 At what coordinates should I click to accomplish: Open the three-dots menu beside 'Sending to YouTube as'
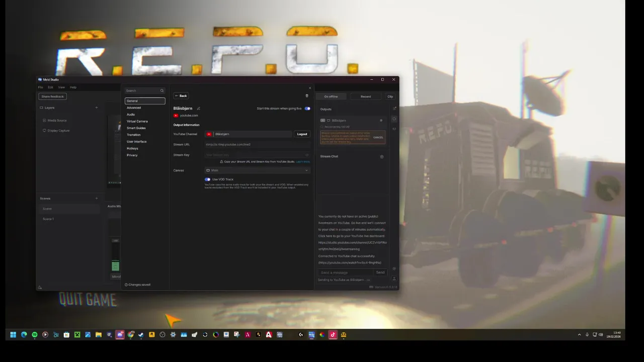368,280
